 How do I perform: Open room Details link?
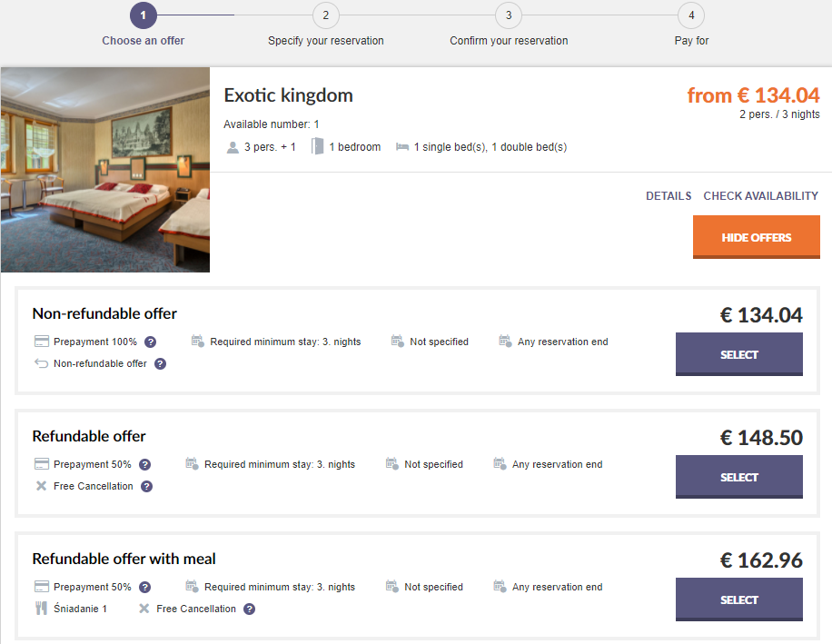point(669,196)
